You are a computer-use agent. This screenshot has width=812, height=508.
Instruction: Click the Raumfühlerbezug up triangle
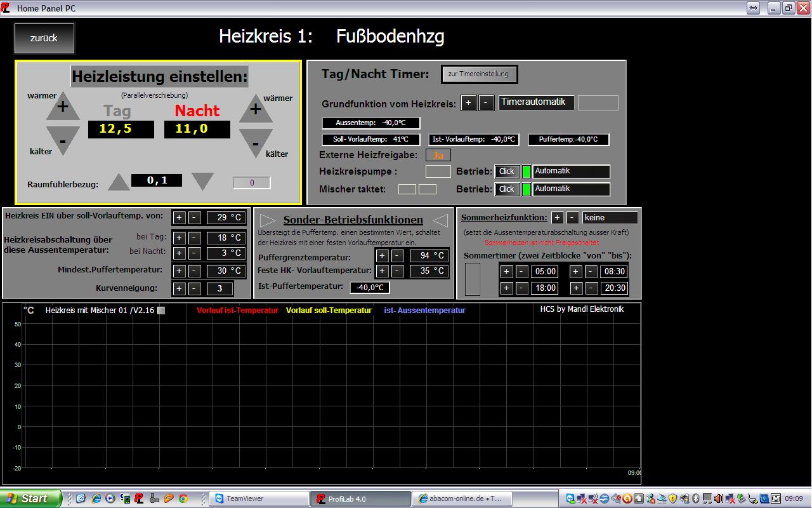119,182
